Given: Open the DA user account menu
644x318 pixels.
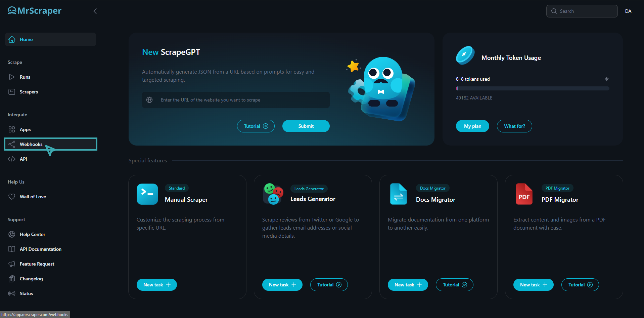Looking at the screenshot, I should [628, 11].
